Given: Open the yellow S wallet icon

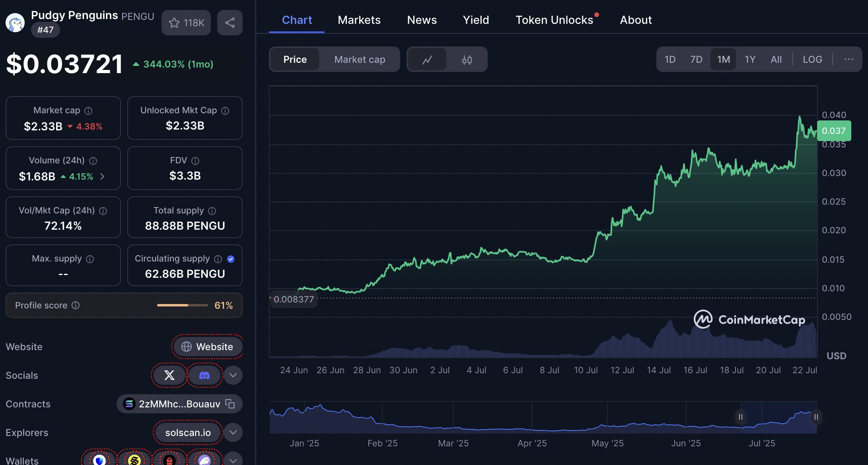Looking at the screenshot, I should [134, 460].
